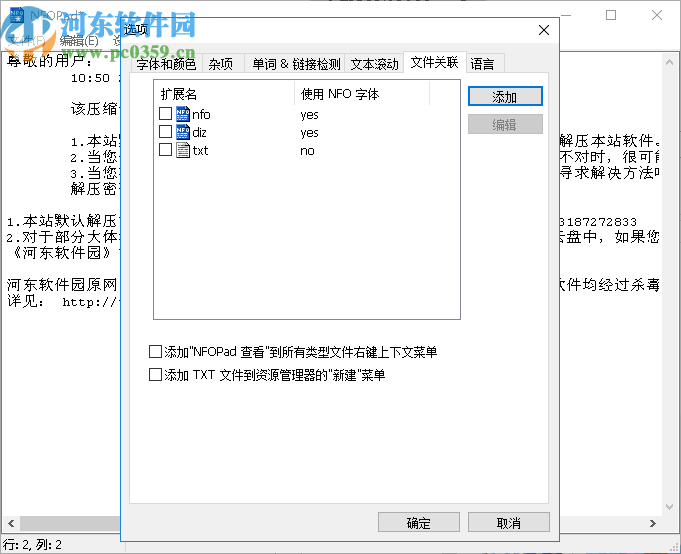Switch to the 语言 tab
This screenshot has height=554, width=681.
[483, 64]
